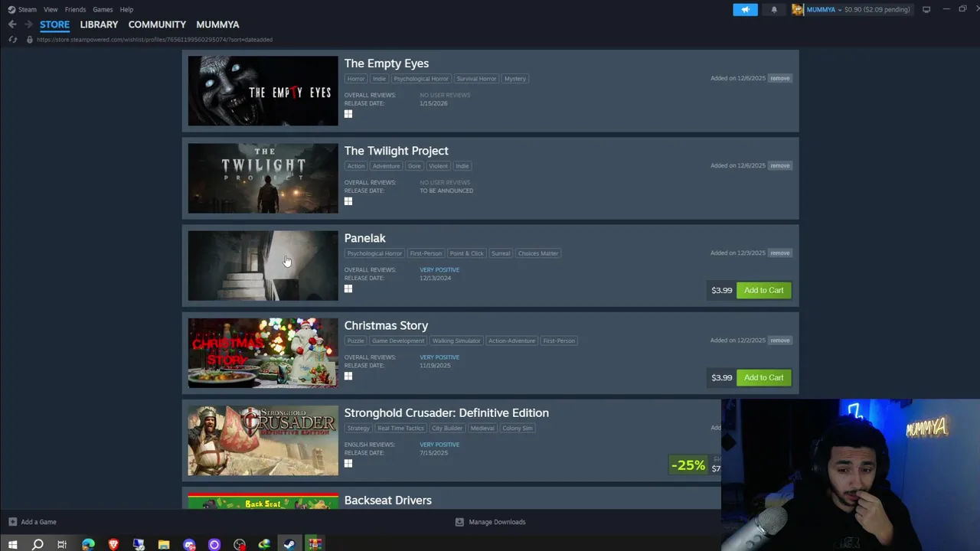
Task: Open the MUMMYA profile tab
Action: [217, 24]
